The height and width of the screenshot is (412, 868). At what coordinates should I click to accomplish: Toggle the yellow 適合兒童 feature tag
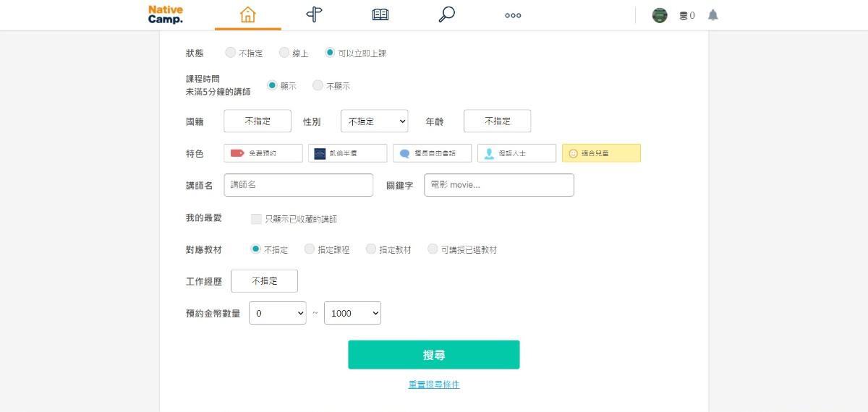601,153
